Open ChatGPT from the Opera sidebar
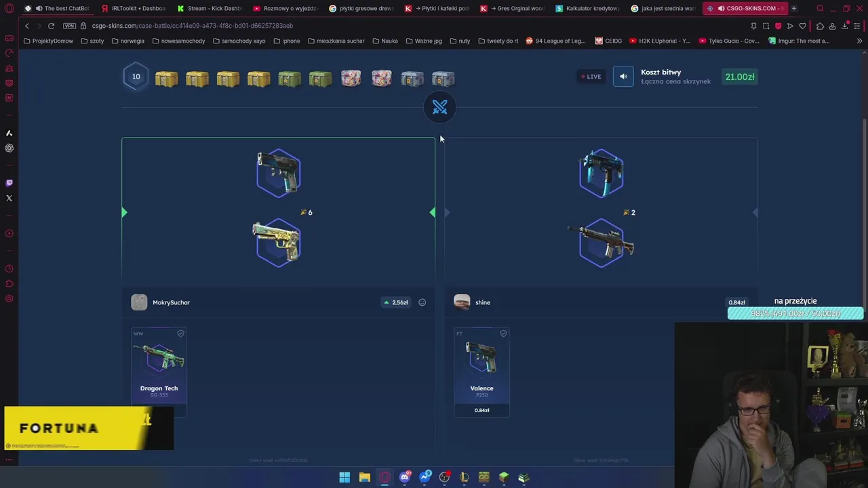The image size is (868, 488). (9, 148)
